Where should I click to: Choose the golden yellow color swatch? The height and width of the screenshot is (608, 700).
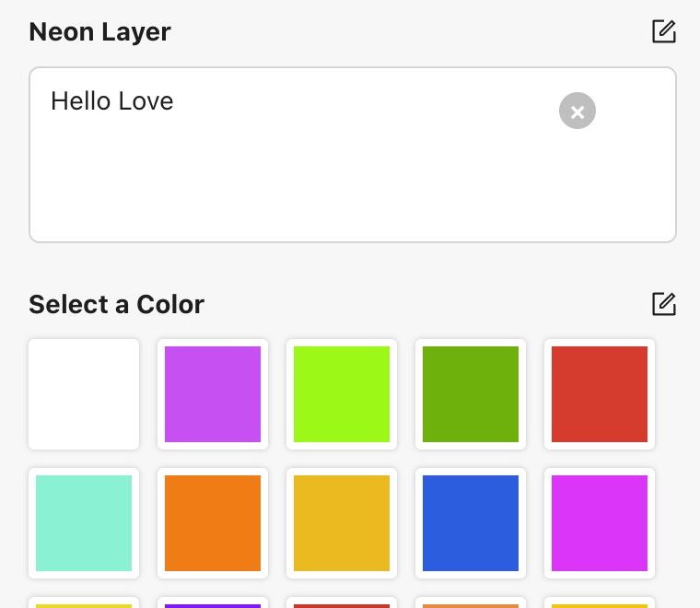[x=342, y=523]
